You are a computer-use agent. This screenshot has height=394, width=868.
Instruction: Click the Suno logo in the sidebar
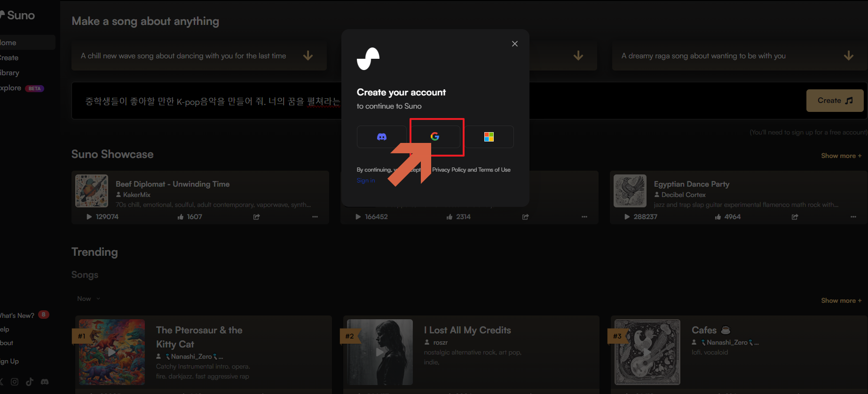pos(17,15)
